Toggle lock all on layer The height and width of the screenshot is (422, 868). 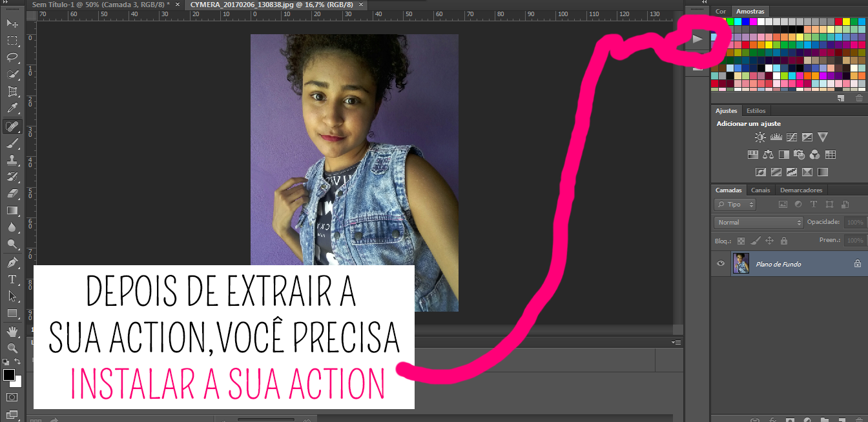pos(783,241)
